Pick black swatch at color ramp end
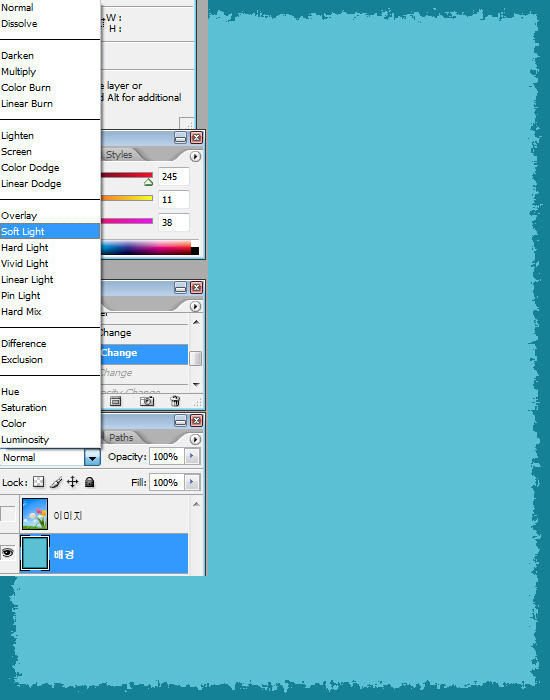 point(195,251)
